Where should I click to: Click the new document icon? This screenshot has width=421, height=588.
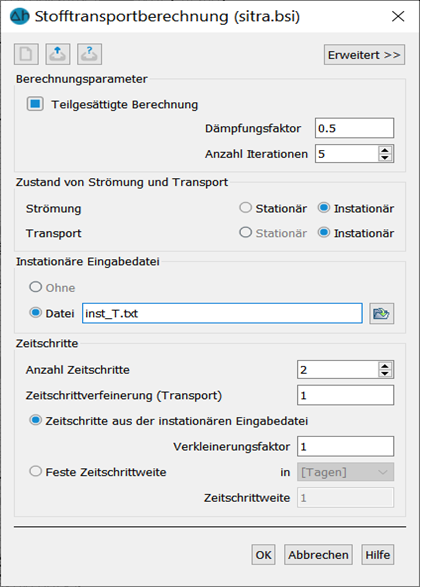(26, 54)
